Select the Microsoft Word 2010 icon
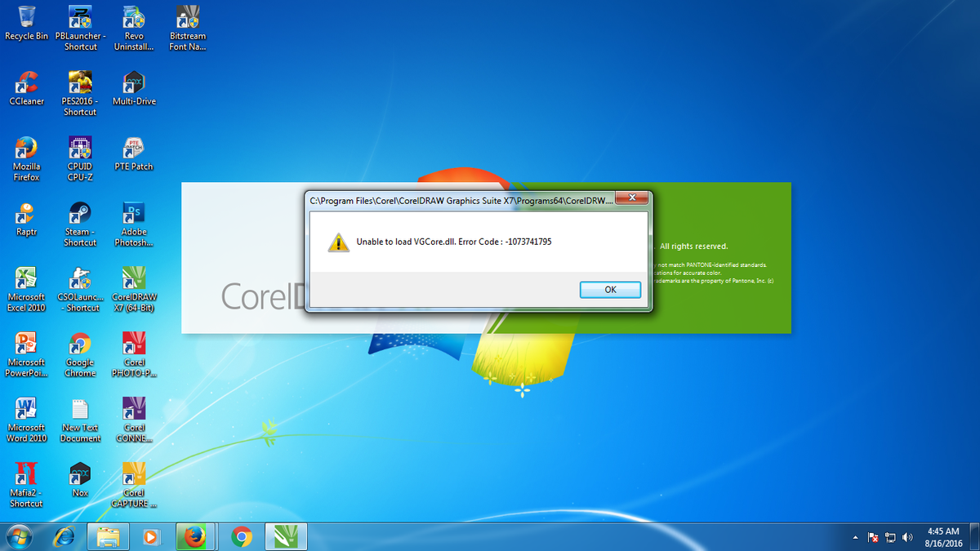This screenshot has width=980, height=551. click(x=26, y=419)
